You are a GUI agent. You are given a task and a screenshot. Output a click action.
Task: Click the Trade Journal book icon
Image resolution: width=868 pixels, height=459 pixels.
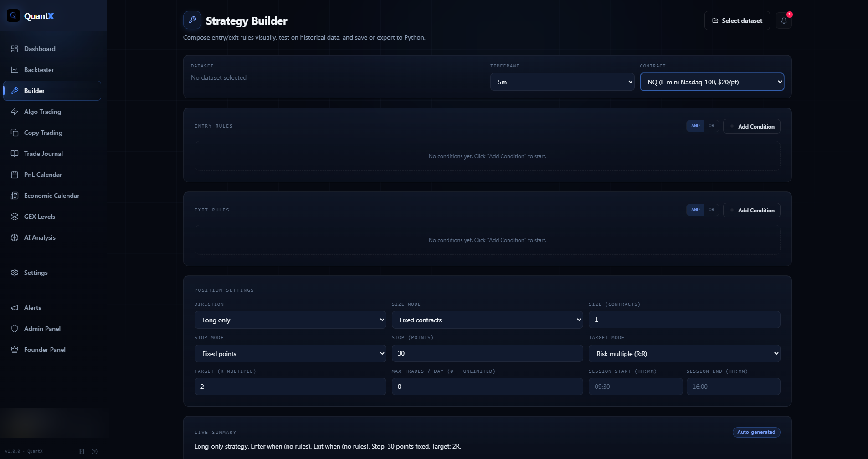click(x=15, y=154)
